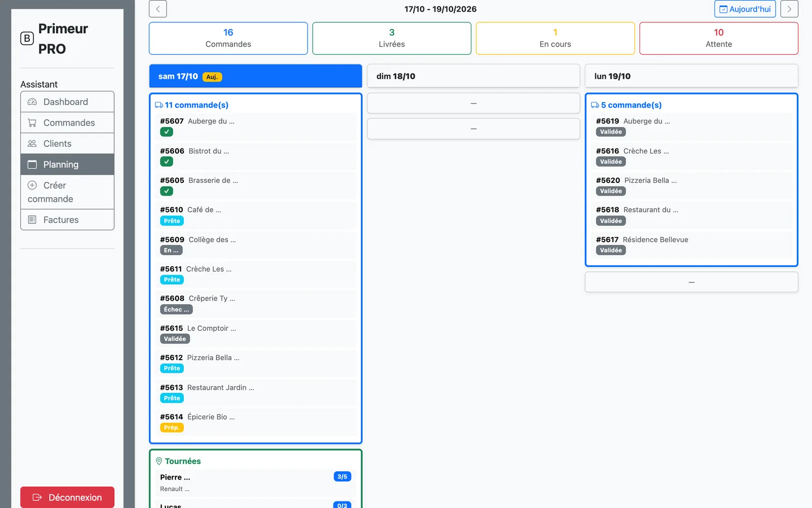Screen dimensions: 812x508
Task: Click delivered checkmark on order #5607
Action: [x=166, y=132]
